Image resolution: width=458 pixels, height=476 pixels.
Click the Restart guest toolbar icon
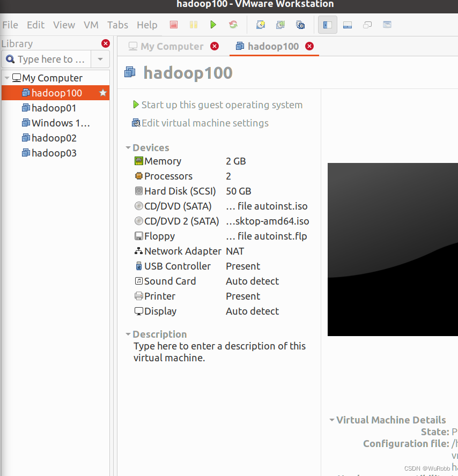pyautogui.click(x=233, y=25)
